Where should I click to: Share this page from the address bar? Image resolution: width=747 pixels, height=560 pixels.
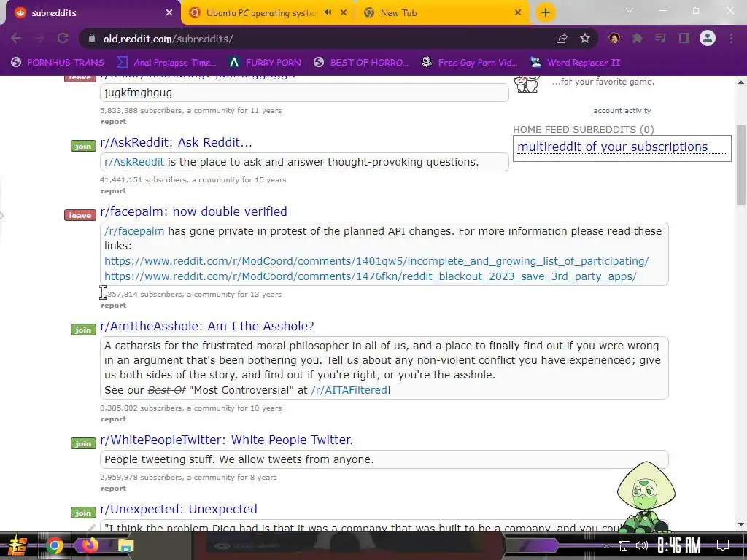[x=562, y=39]
